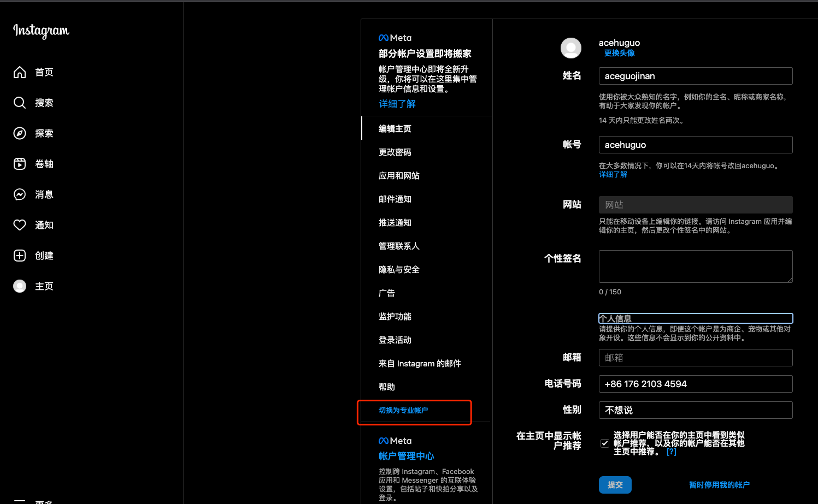Select 编辑主页 in settings menu
Viewport: 818px width, 504px height.
[395, 129]
